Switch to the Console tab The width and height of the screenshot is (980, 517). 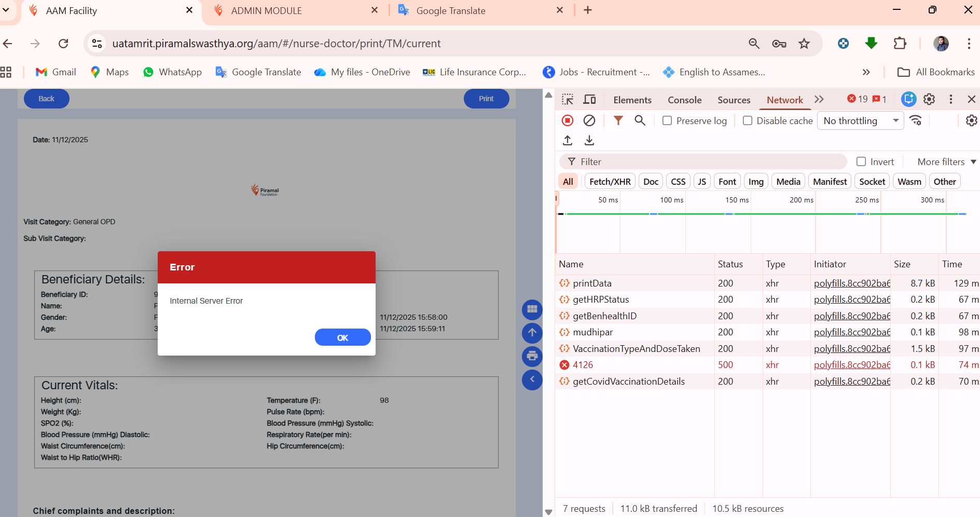click(684, 100)
